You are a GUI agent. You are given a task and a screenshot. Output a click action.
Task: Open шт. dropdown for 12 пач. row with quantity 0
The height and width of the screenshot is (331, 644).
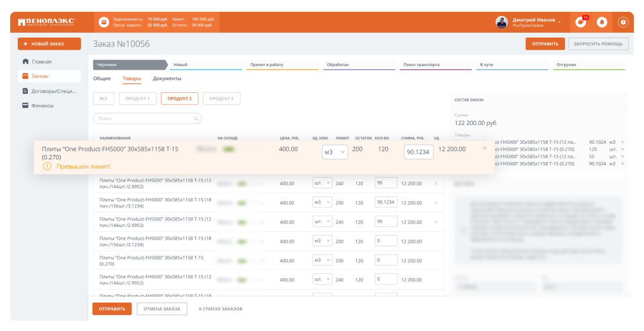coord(323,279)
